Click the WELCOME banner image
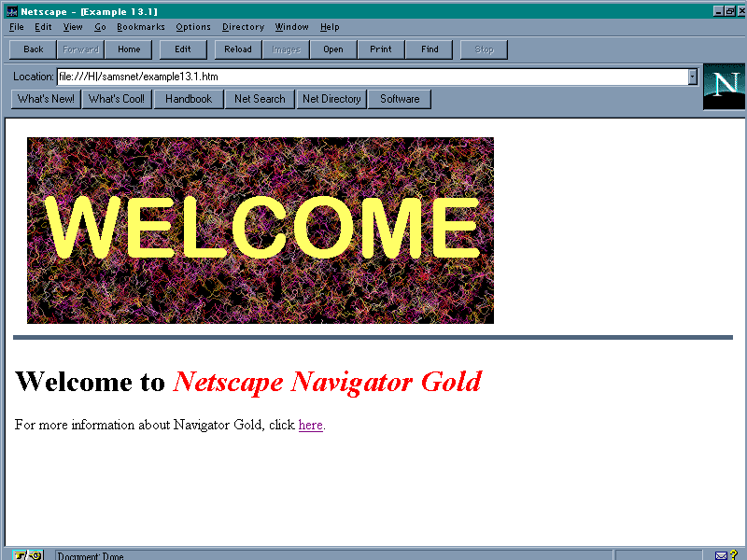 coord(261,231)
